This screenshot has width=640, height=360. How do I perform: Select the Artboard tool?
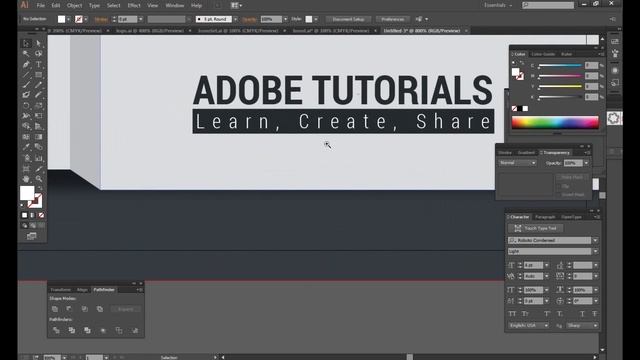pyautogui.click(x=26, y=169)
